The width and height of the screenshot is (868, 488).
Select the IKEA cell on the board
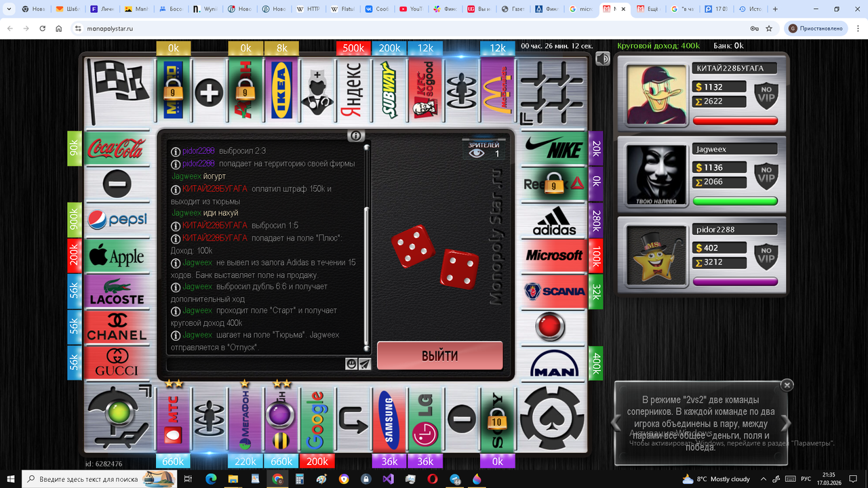(x=281, y=91)
